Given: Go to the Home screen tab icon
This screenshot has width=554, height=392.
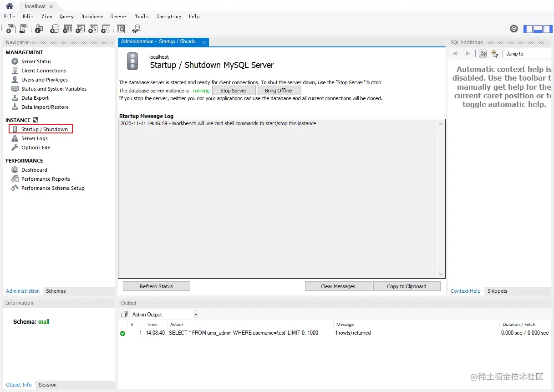Looking at the screenshot, I should [9, 6].
